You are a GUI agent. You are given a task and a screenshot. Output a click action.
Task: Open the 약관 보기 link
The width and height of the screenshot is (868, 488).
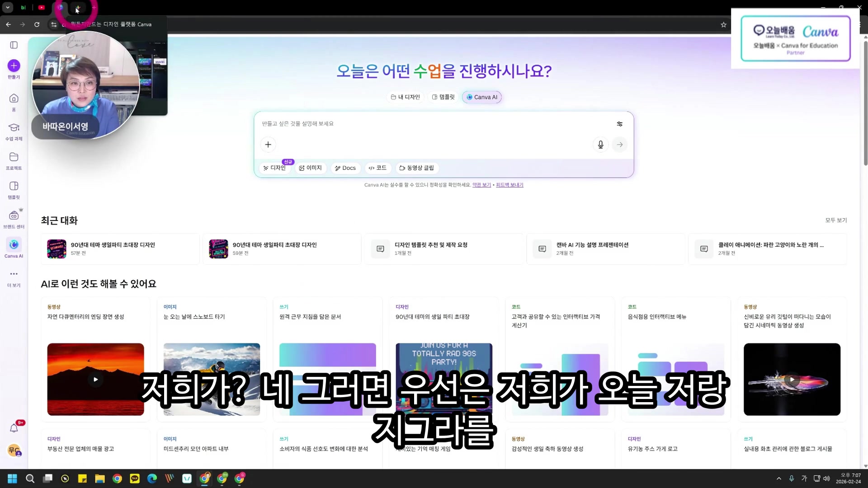tap(481, 185)
